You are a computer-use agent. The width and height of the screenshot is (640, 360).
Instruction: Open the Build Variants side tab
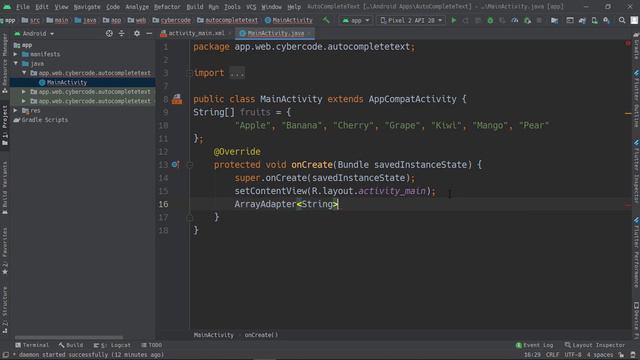coord(4,188)
